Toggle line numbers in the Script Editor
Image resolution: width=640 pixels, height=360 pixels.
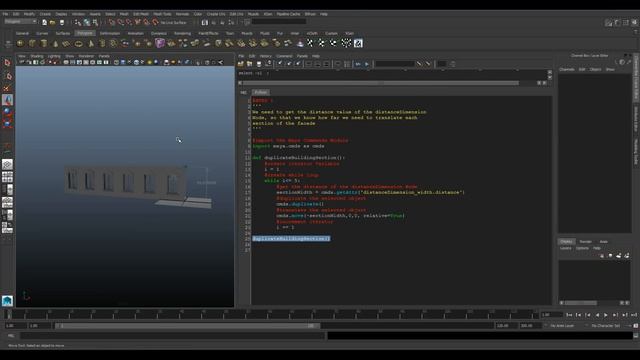click(347, 64)
